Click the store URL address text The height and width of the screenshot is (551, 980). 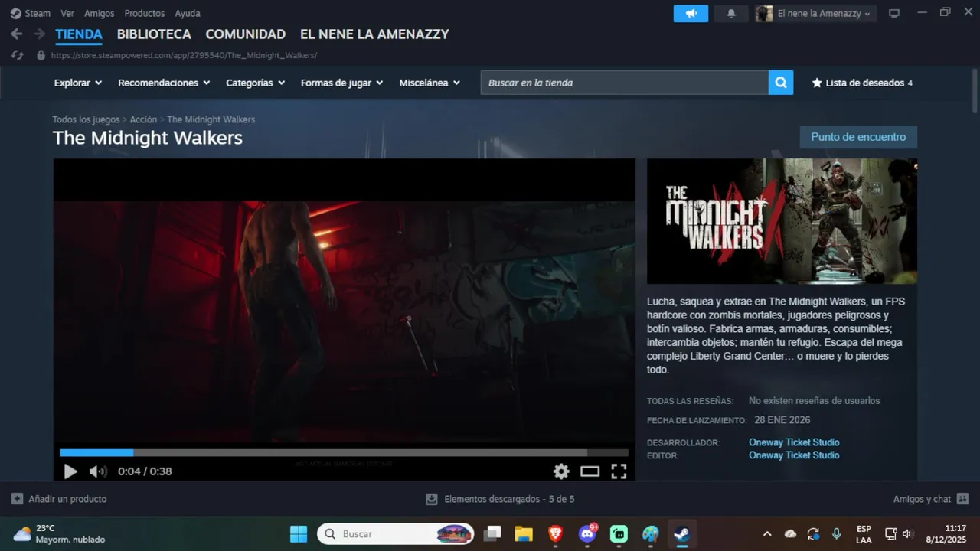tap(184, 55)
